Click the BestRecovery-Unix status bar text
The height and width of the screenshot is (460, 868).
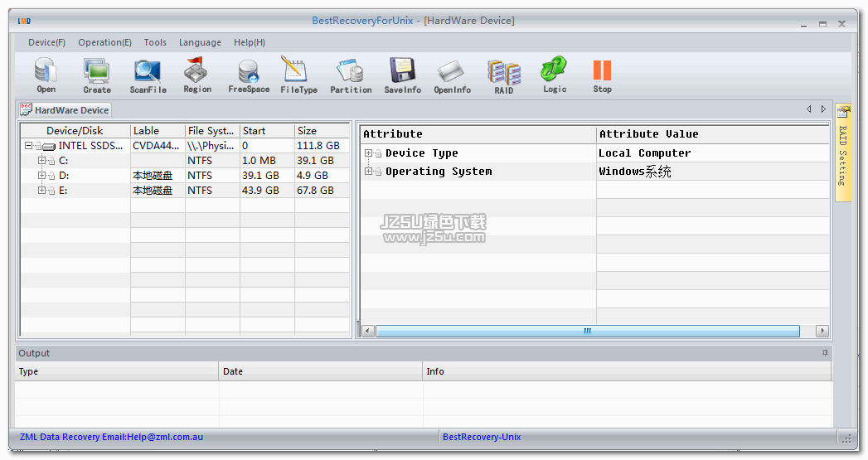click(x=482, y=437)
